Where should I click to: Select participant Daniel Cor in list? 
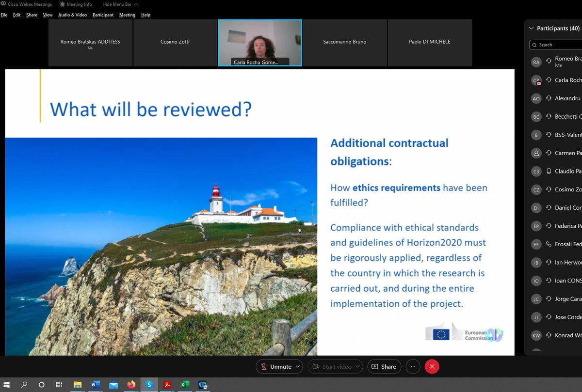(555, 208)
